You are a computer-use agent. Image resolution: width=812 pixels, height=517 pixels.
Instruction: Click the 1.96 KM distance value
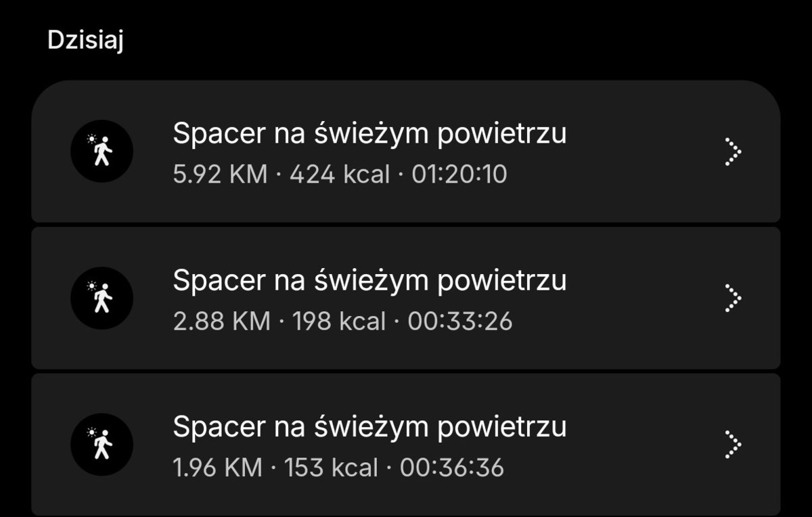point(217,468)
